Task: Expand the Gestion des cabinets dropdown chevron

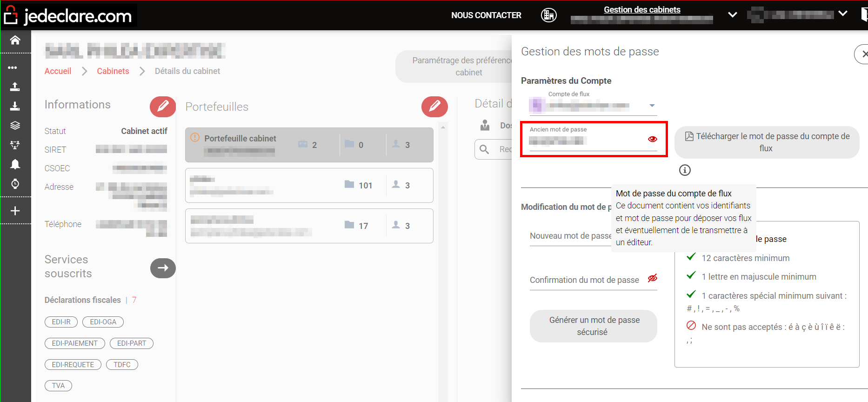Action: [732, 15]
